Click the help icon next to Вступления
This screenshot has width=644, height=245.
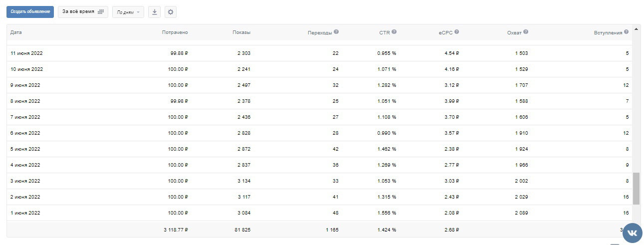[627, 32]
